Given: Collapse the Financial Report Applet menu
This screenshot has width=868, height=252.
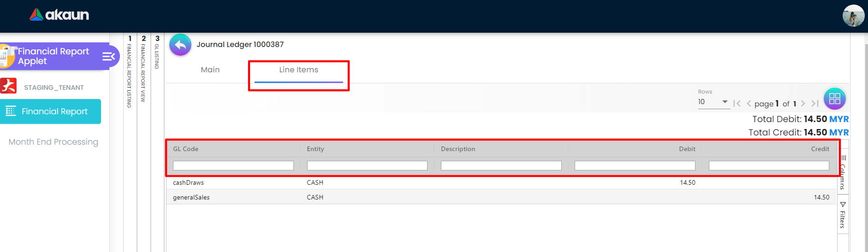Looking at the screenshot, I should (x=108, y=56).
